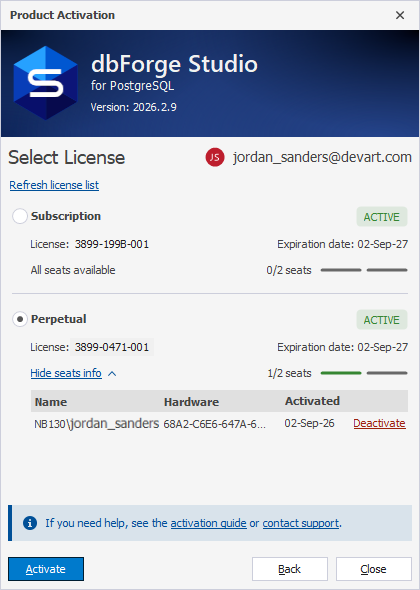Click Version: 2026.2.9 text
Viewport: 420px width, 590px height.
(134, 107)
